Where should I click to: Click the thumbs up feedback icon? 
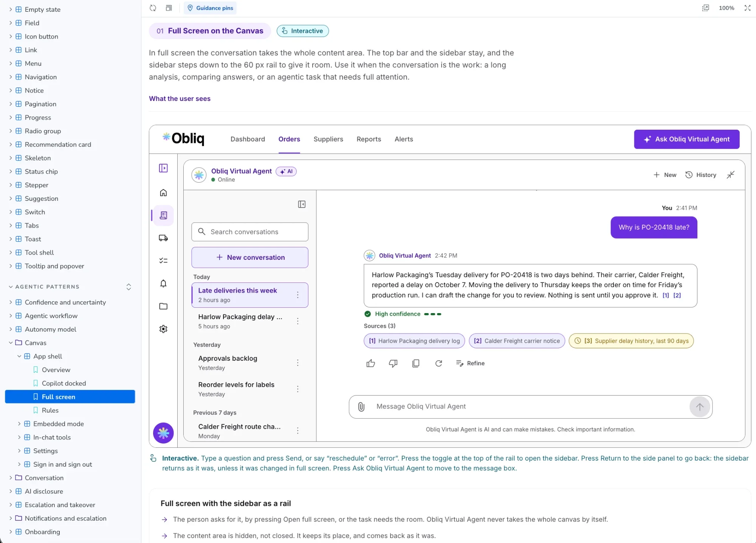pos(370,363)
